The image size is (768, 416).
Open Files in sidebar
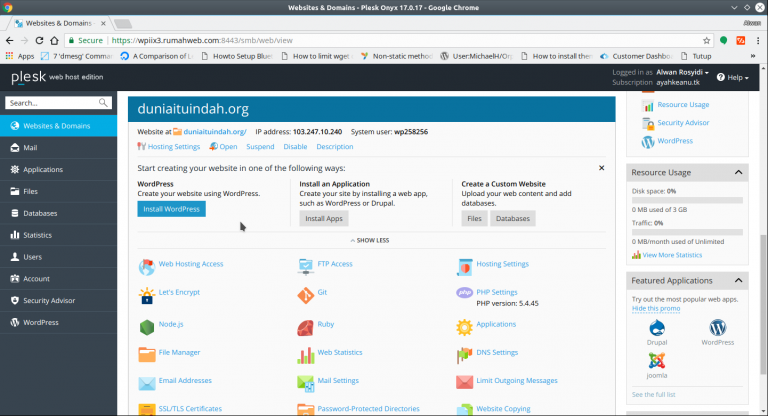click(x=58, y=191)
